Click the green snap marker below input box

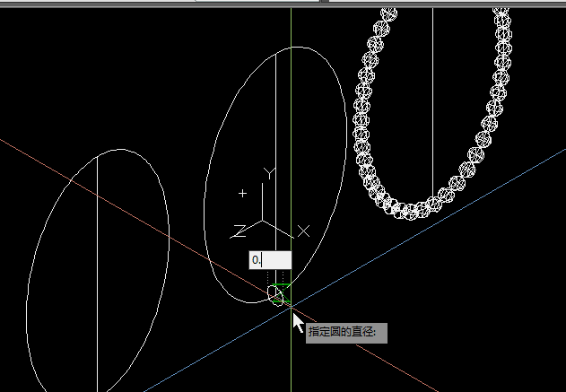pyautogui.click(x=282, y=285)
